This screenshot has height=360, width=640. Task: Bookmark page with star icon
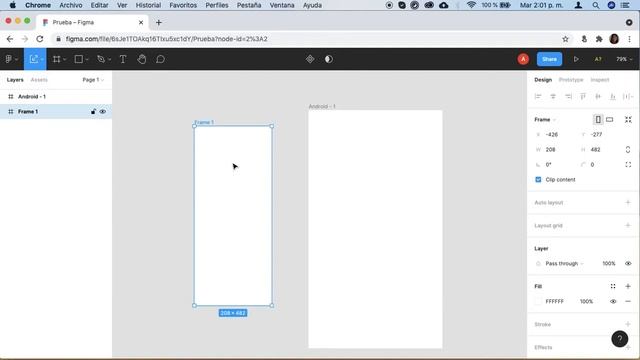(x=565, y=39)
